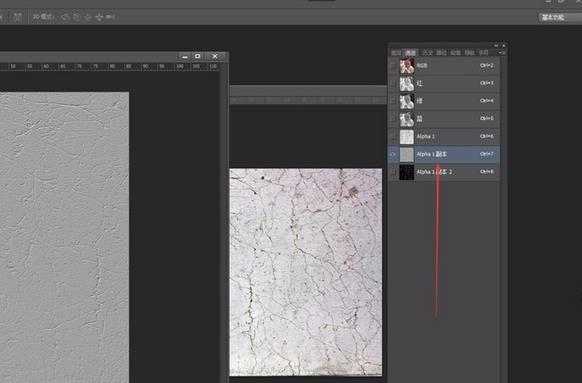
Task: Show the Alpha 1 副本 2 channel
Action: [393, 172]
